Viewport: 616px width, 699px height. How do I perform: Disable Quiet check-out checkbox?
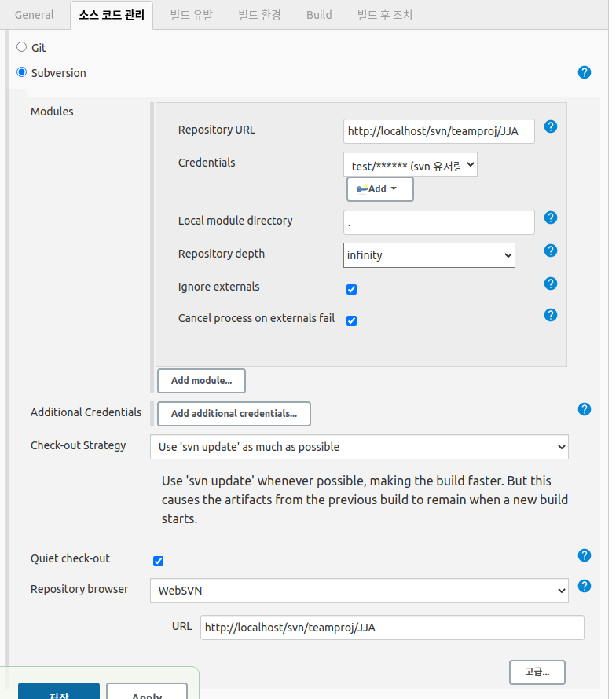159,561
